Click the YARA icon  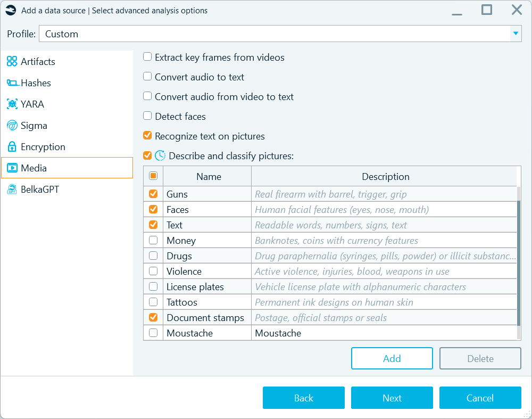tap(11, 104)
